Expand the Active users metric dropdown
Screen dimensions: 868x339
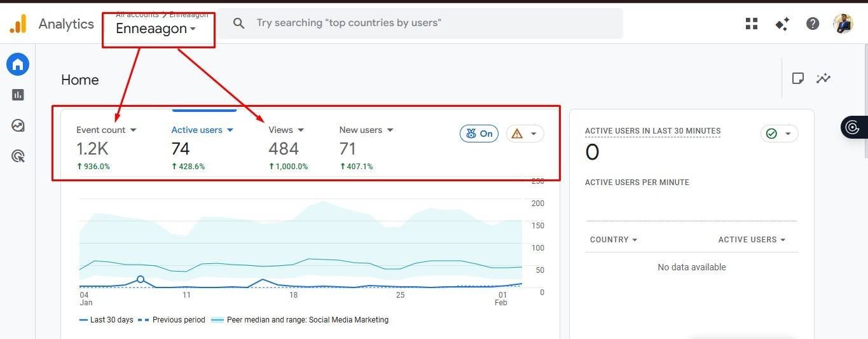[202, 130]
